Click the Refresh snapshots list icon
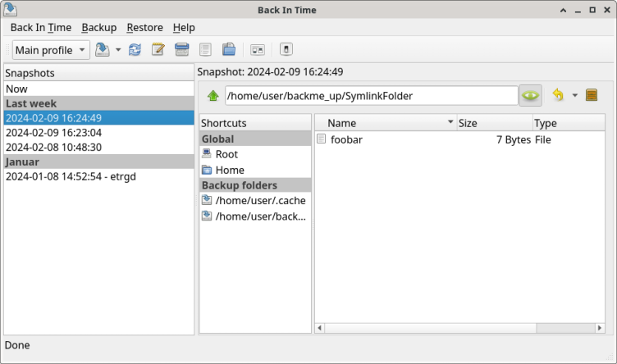Viewport: 617px width, 364px height. [135, 50]
